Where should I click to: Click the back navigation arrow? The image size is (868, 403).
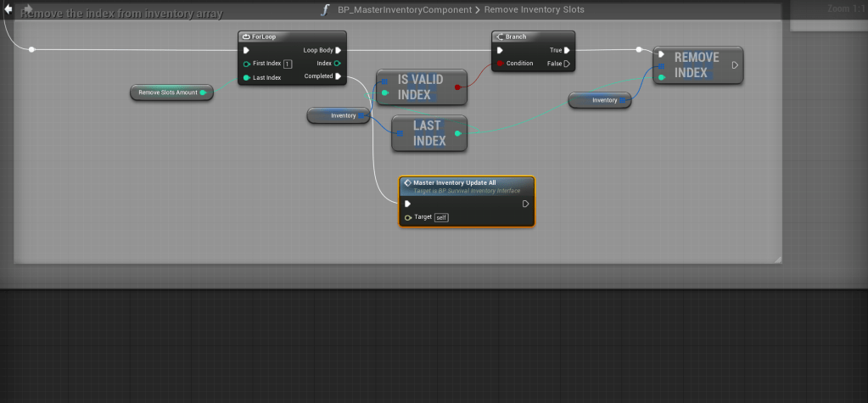click(9, 10)
